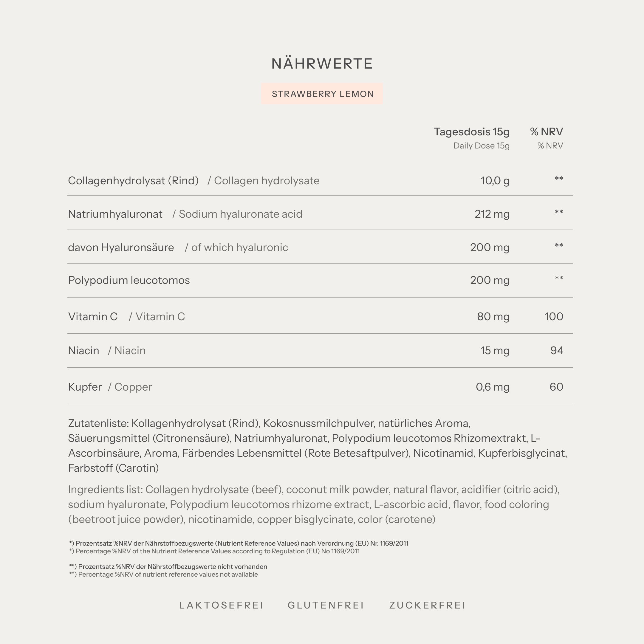Select the Natriumhyaluronat row label
Viewport: 644px width, 644px height.
115,214
